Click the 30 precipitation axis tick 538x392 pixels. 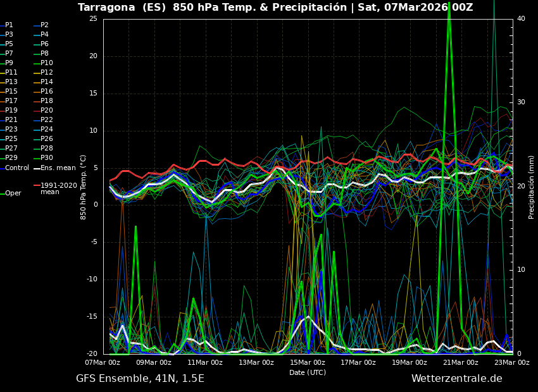521,102
